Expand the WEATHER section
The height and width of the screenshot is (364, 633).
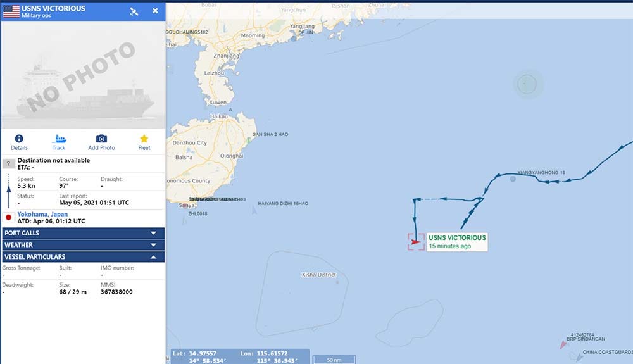pyautogui.click(x=84, y=245)
